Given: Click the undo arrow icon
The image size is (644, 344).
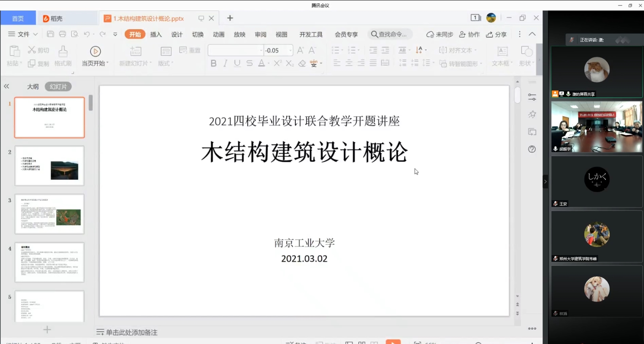Looking at the screenshot, I should pos(87,34).
